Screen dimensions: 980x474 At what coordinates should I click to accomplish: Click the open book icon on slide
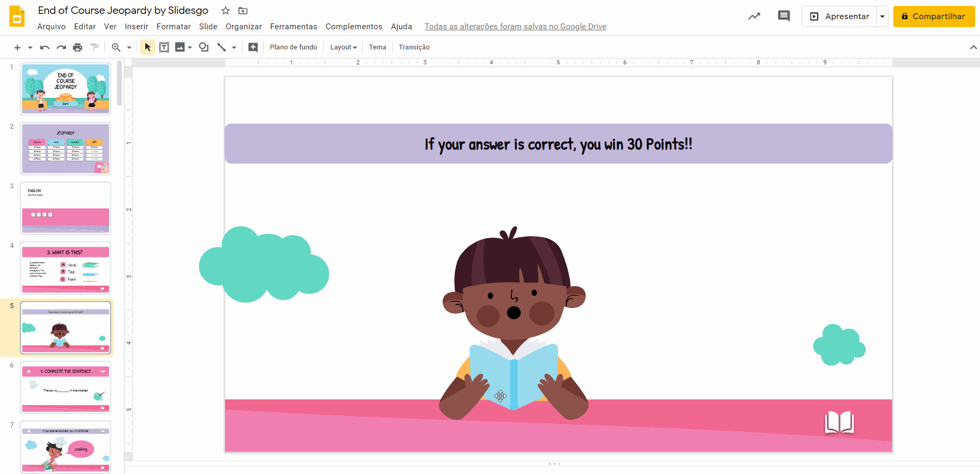point(840,423)
